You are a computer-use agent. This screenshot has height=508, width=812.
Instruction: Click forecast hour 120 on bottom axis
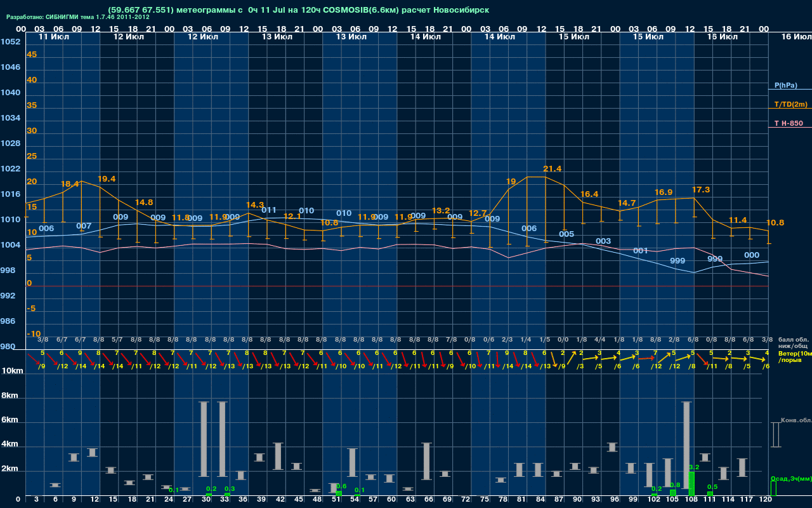pos(765,500)
